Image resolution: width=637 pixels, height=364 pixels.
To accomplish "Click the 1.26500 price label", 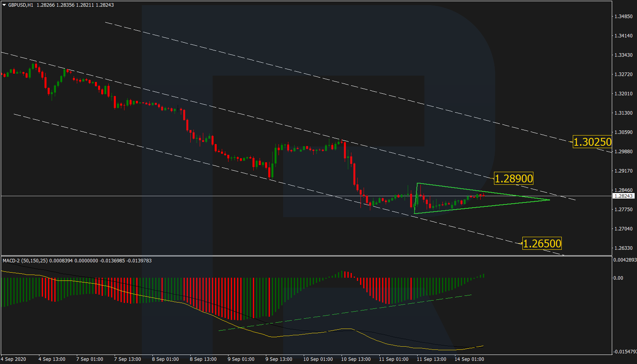I will (x=542, y=243).
